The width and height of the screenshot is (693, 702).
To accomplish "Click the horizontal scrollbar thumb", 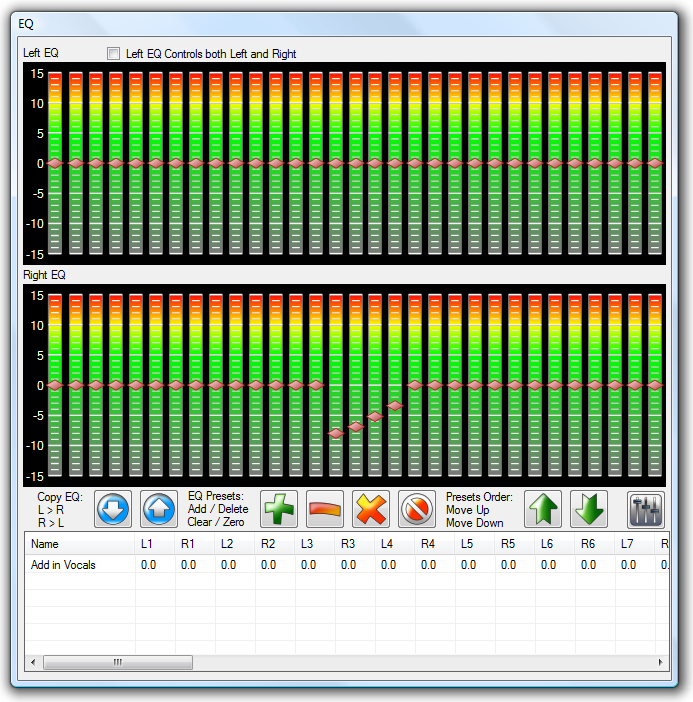I will (118, 662).
